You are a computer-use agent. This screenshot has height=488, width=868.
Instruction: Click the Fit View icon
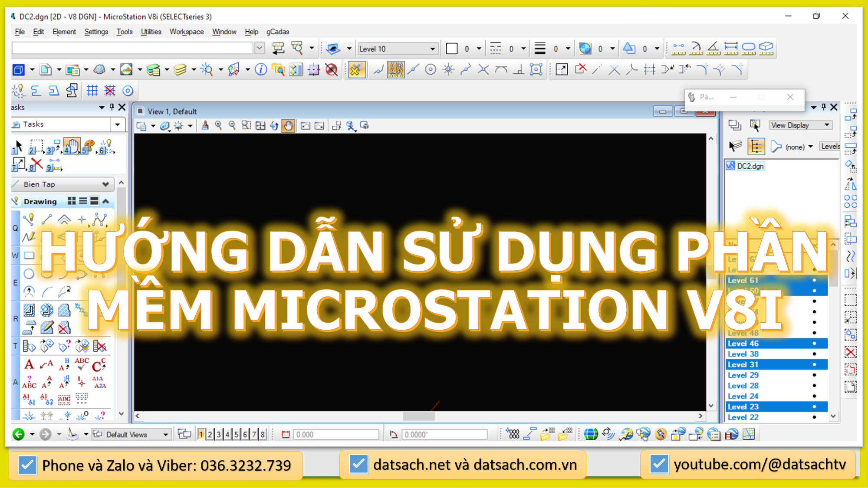point(260,126)
